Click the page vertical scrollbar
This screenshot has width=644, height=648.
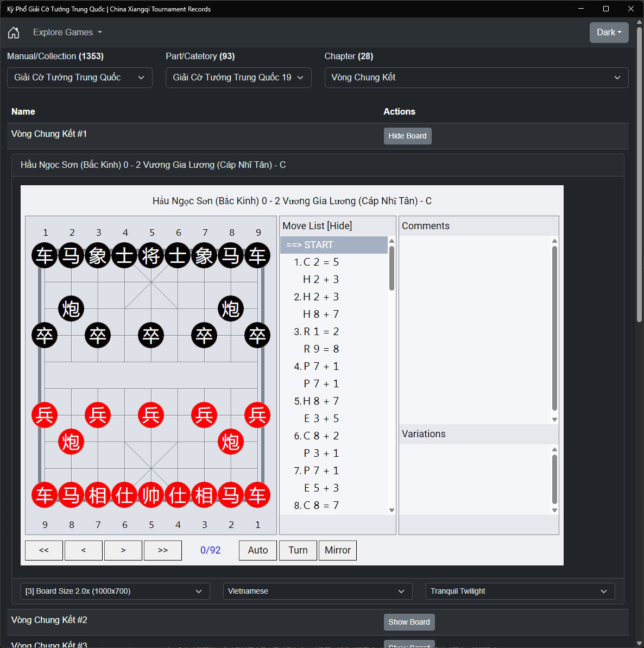pos(640,174)
